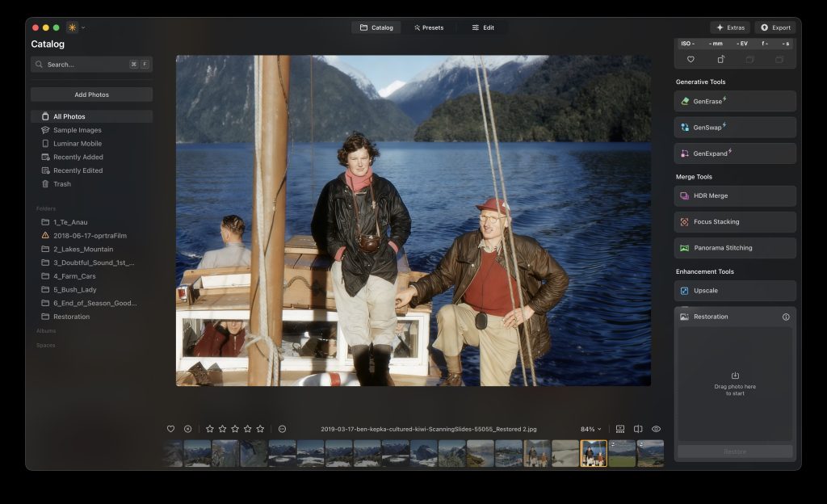
Task: Select the GenErase generative tool
Action: [x=734, y=101]
